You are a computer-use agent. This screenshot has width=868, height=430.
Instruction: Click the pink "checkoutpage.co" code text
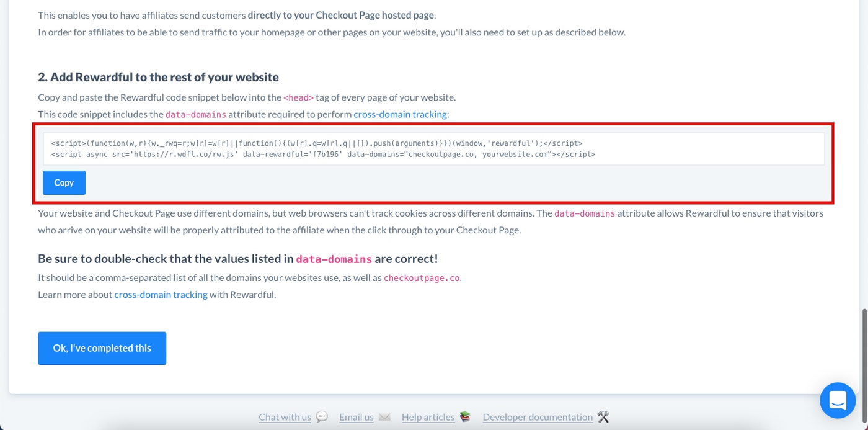(422, 278)
